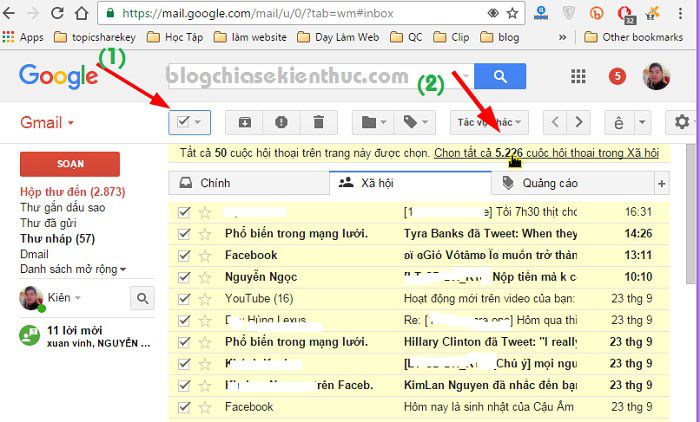The height and width of the screenshot is (422, 700).
Task: Open the Chrome three-dot menu
Action: 680,13
